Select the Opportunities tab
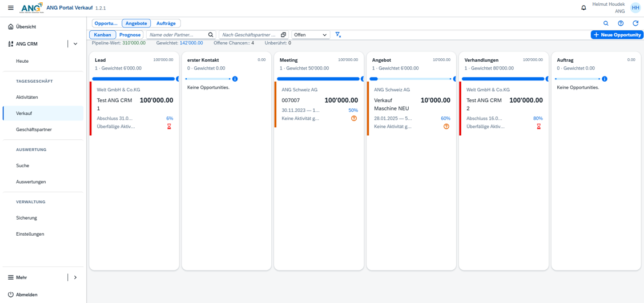 point(106,23)
